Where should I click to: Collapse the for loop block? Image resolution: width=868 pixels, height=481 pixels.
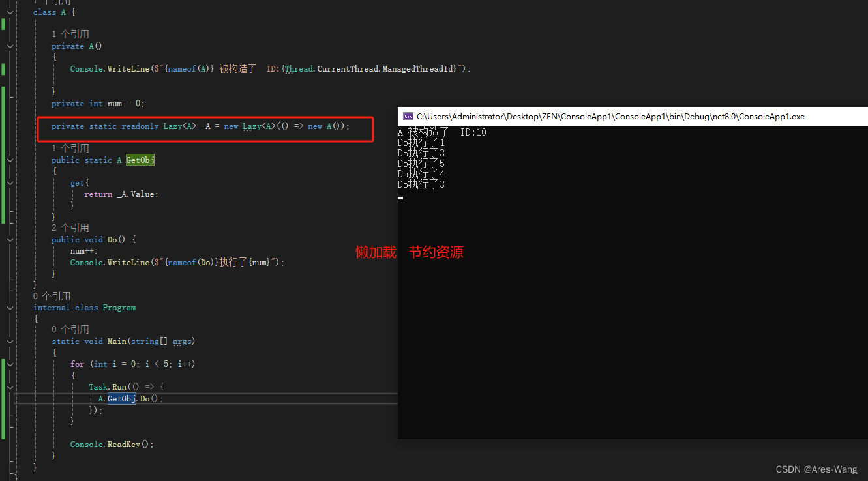pyautogui.click(x=9, y=364)
